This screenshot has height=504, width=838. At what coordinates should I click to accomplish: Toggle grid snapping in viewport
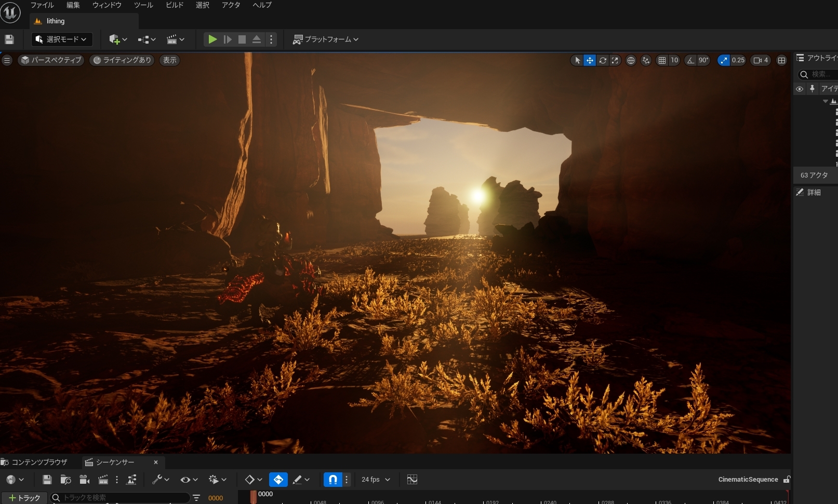[662, 60]
